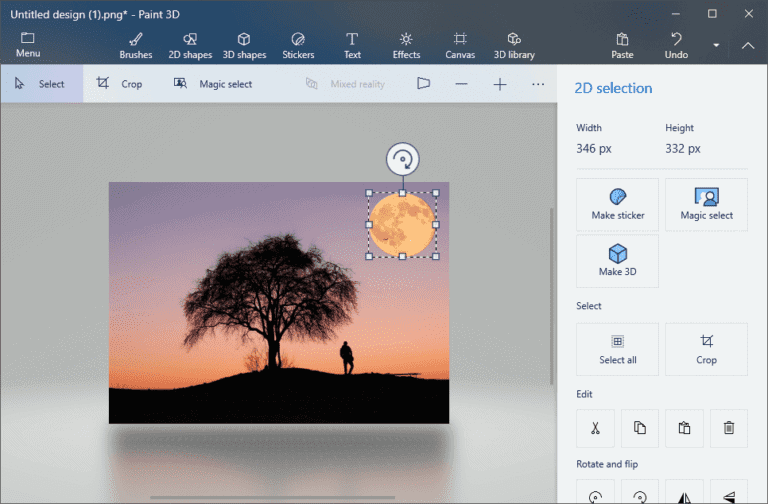The height and width of the screenshot is (504, 768).
Task: Click the Cut scissors icon
Action: point(595,428)
